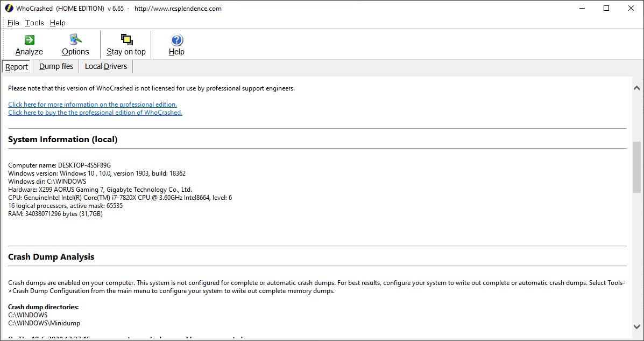644x341 pixels.
Task: Select the Report tab
Action: (16, 66)
